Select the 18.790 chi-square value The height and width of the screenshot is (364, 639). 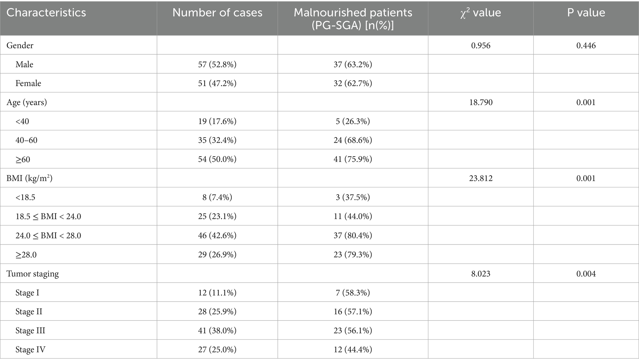[x=480, y=102]
